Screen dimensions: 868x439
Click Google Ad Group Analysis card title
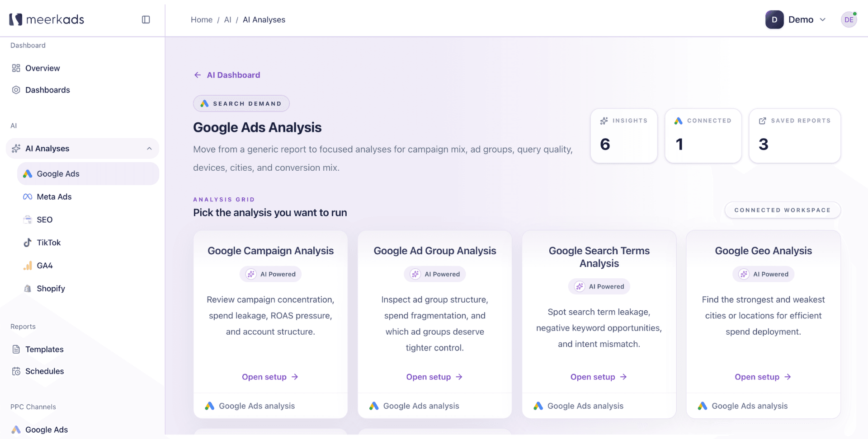coord(434,251)
